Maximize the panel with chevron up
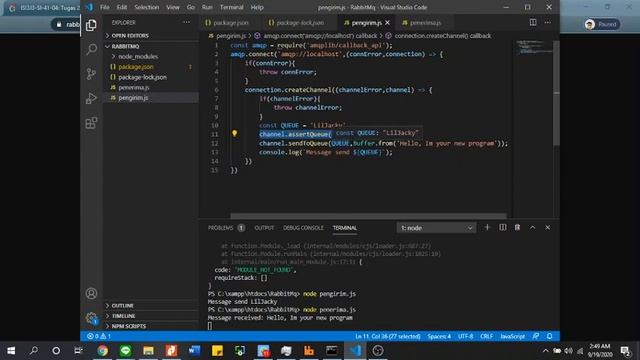Image resolution: width=640 pixels, height=360 pixels. 533,227
